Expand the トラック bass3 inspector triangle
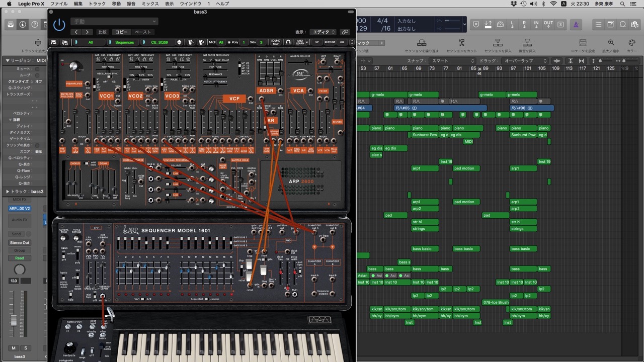Viewport: 644px width, 362px height. [x=7, y=192]
